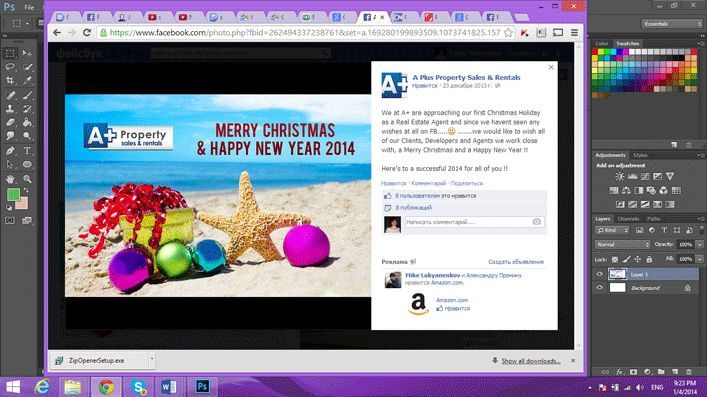Select the Type tool
Viewport: 707px width, 397px height.
click(28, 151)
